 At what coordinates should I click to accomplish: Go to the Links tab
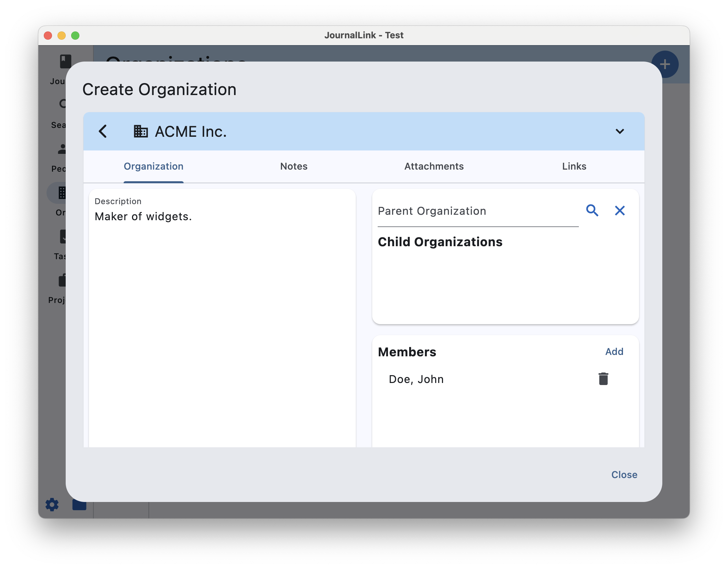pos(574,167)
